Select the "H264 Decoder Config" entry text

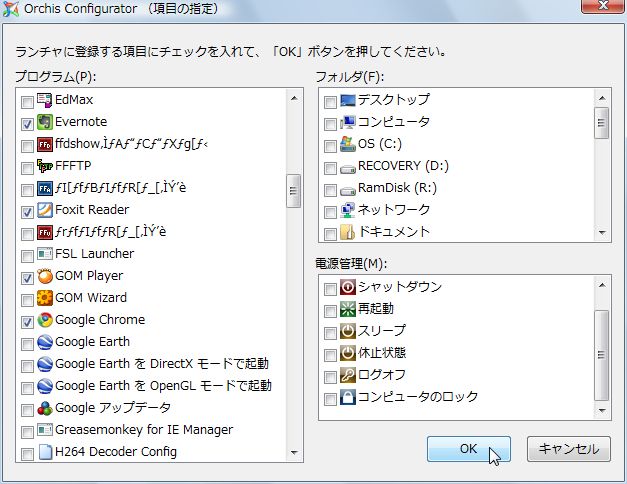click(x=116, y=452)
